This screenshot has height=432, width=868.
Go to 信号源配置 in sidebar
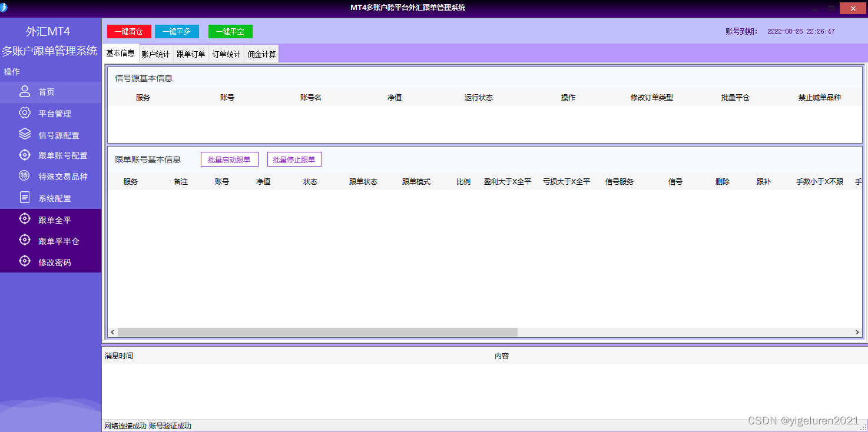pos(51,135)
